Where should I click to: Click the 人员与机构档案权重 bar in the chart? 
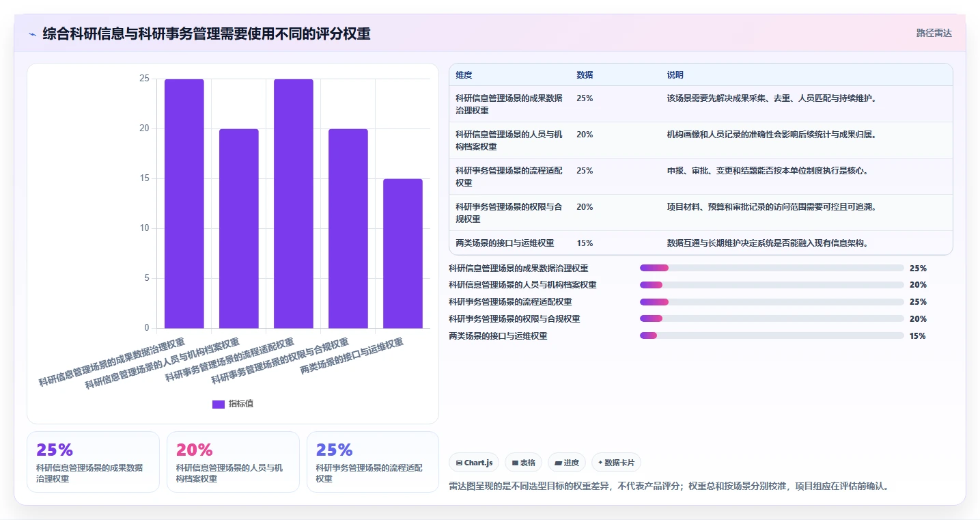(x=239, y=228)
